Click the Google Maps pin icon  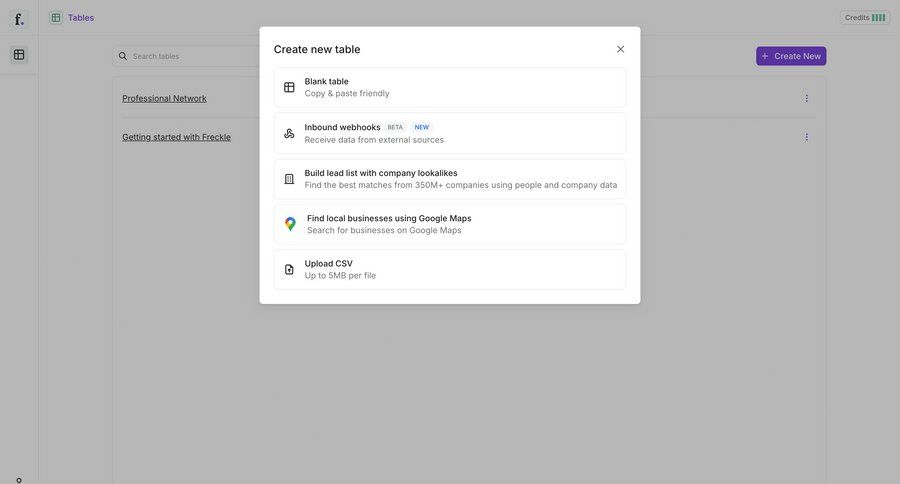click(x=290, y=224)
